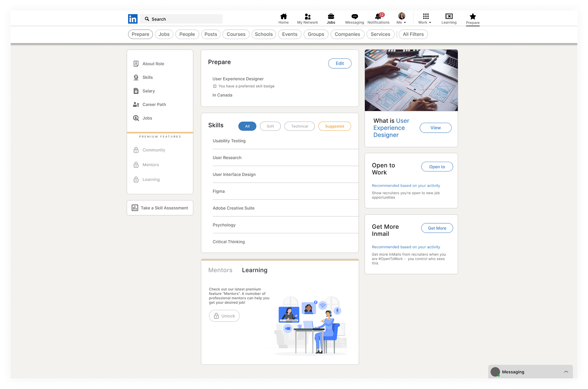Toggle the Technical skills filter
Screen dimensions: 588x389
click(x=299, y=126)
